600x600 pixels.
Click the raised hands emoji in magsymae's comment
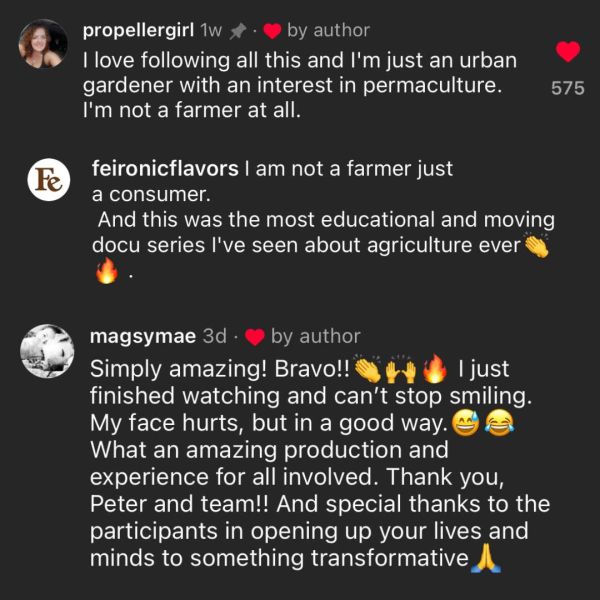click(x=400, y=370)
